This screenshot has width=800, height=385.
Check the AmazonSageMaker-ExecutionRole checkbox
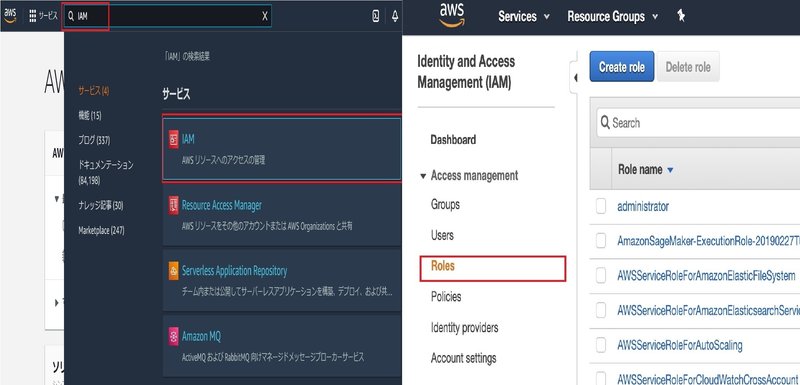tap(601, 241)
